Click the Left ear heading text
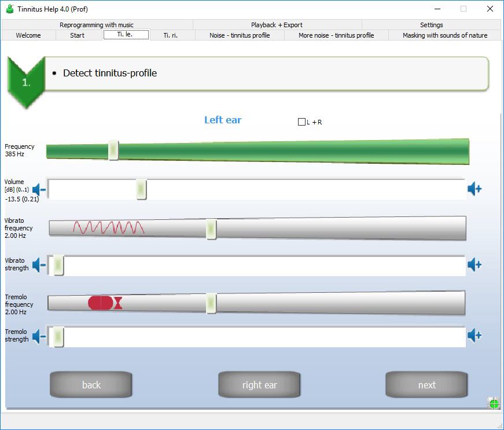Screen dimensions: 504x430 [x=223, y=120]
